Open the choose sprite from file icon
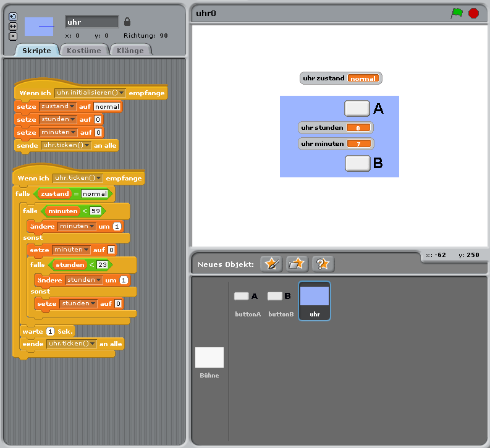The width and height of the screenshot is (490, 448). (x=297, y=264)
